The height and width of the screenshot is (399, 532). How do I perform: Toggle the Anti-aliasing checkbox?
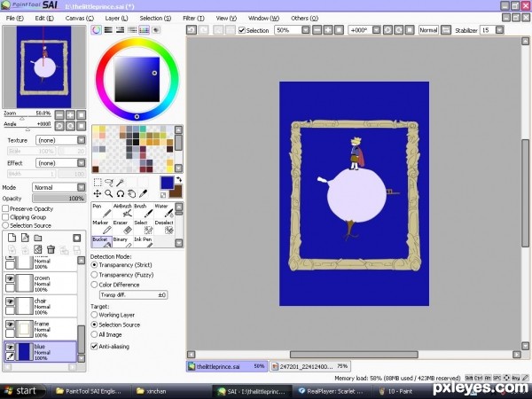94,347
